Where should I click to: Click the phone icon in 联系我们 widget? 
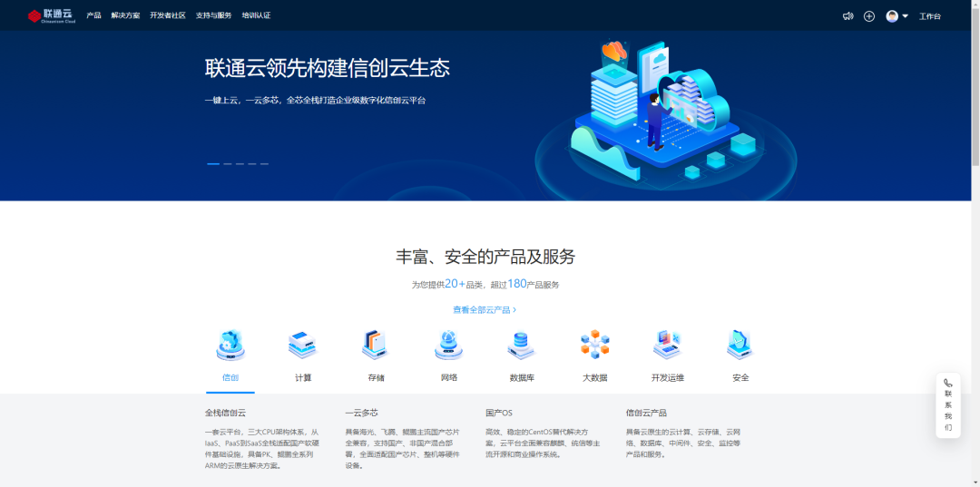pos(948,384)
